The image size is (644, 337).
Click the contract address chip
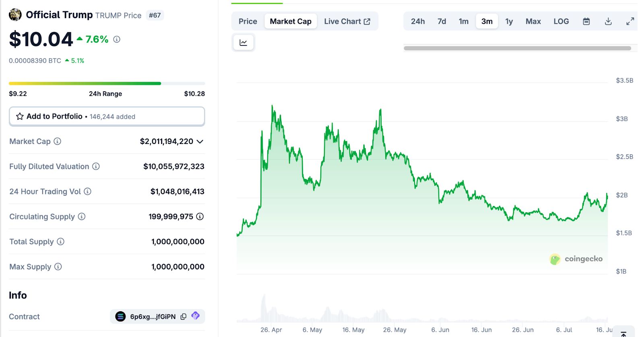click(157, 316)
